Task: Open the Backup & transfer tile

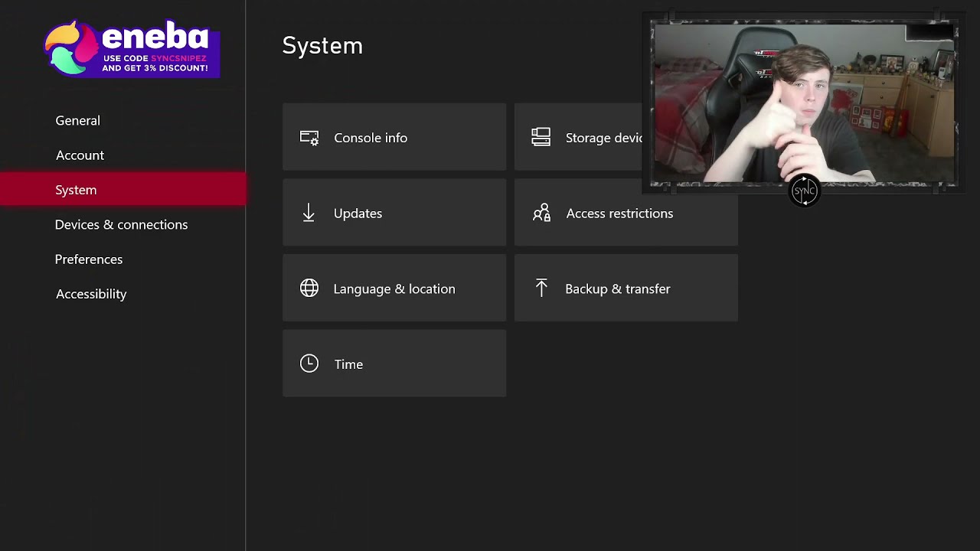Action: pos(626,288)
